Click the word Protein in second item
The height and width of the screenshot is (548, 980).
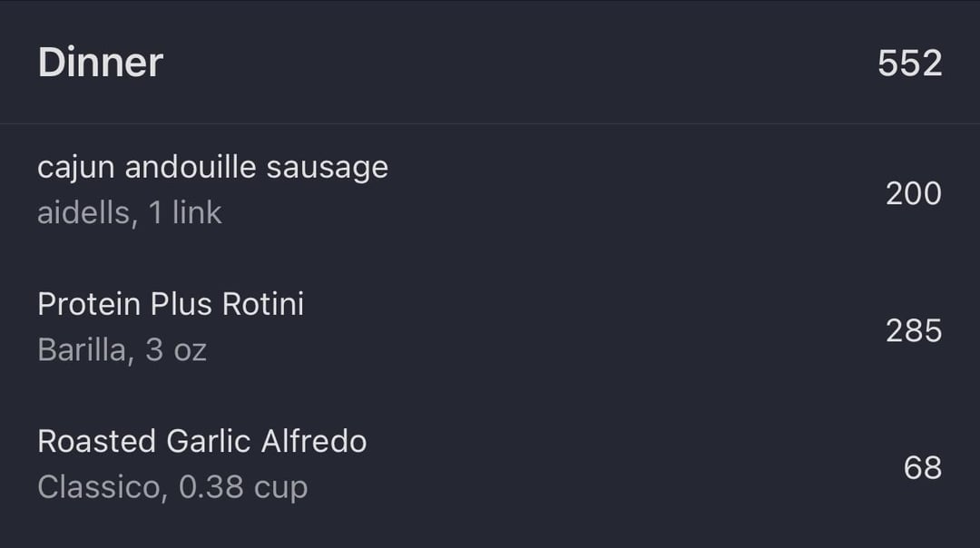[89, 304]
